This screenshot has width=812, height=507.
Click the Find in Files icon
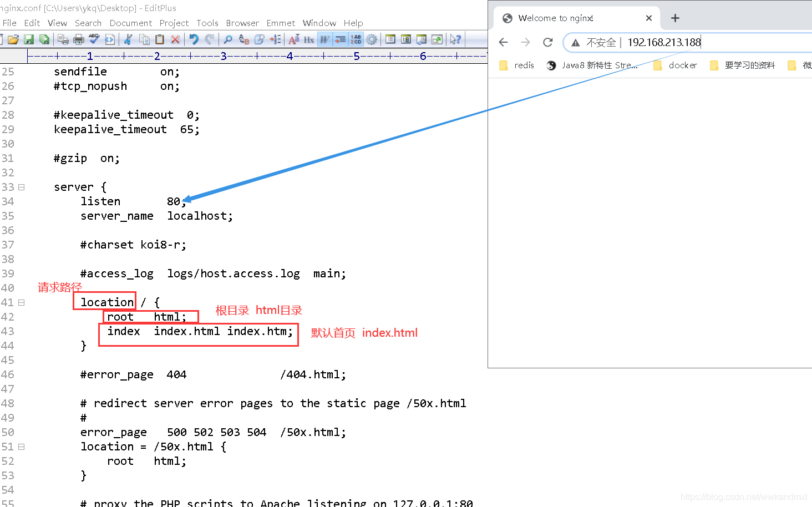[x=260, y=39]
